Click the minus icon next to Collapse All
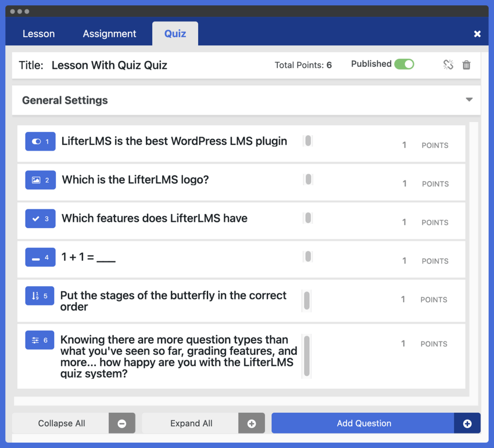 [122, 423]
